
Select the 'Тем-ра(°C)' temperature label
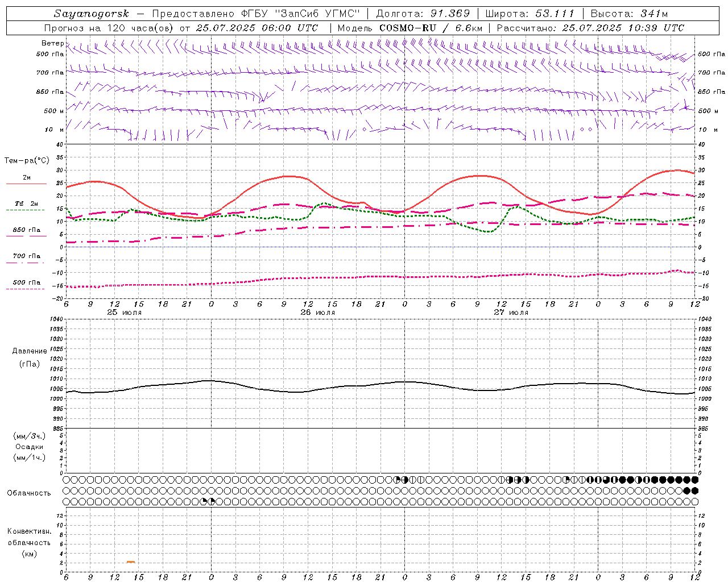27,161
